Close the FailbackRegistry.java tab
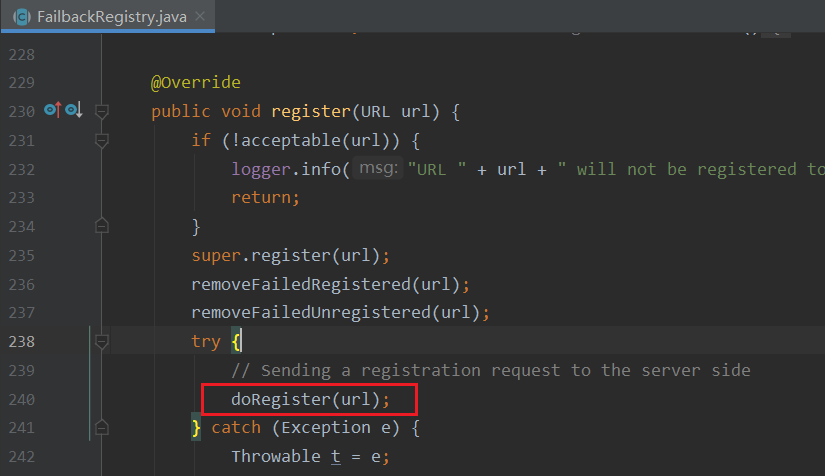 point(198,18)
